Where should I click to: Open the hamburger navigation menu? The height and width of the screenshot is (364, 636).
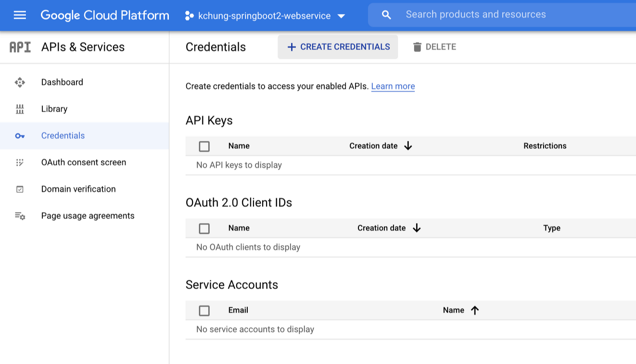click(x=20, y=15)
